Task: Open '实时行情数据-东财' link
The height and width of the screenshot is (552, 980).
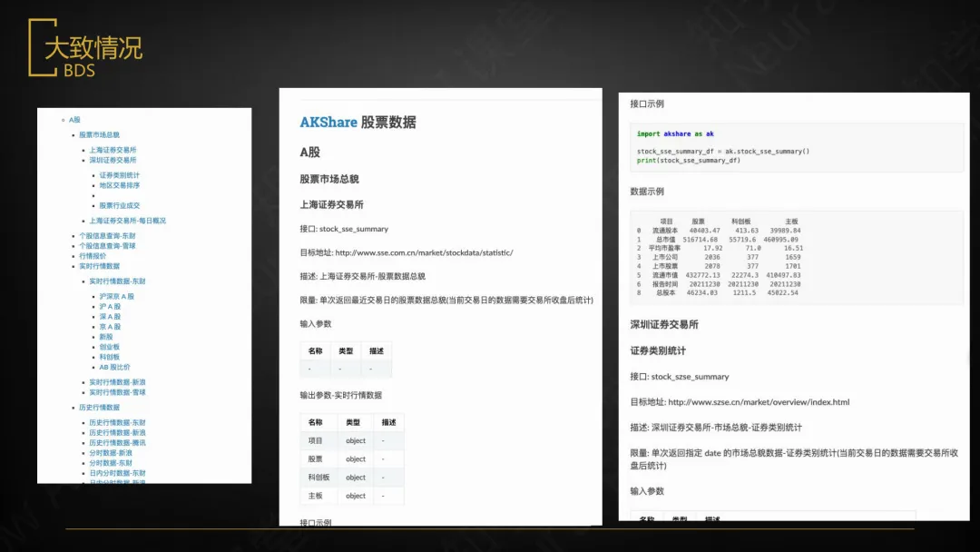Action: coord(117,281)
